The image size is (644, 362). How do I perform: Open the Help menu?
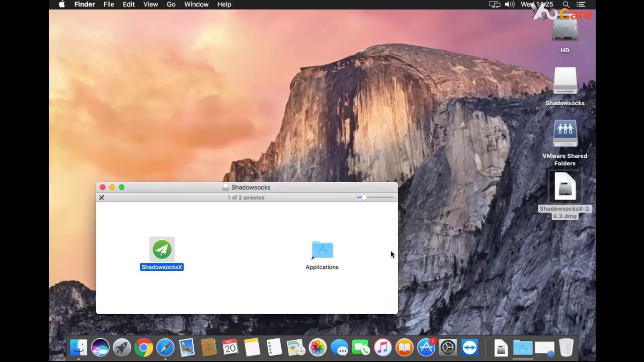224,5
